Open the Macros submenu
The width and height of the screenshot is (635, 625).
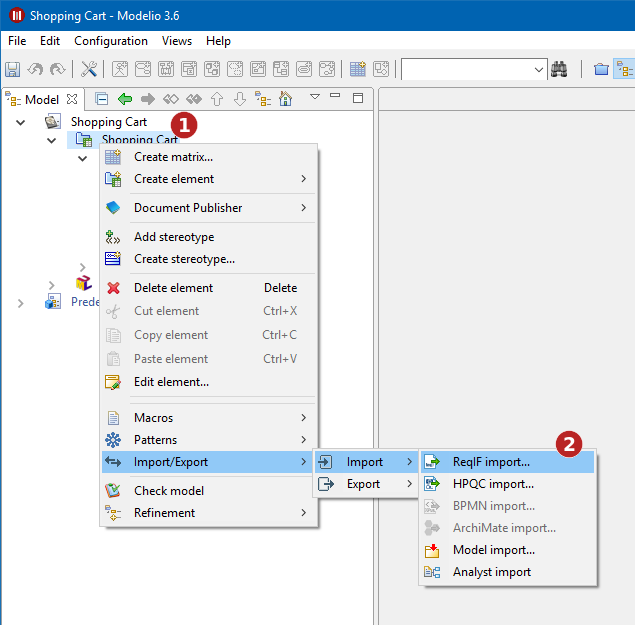pyautogui.click(x=209, y=418)
